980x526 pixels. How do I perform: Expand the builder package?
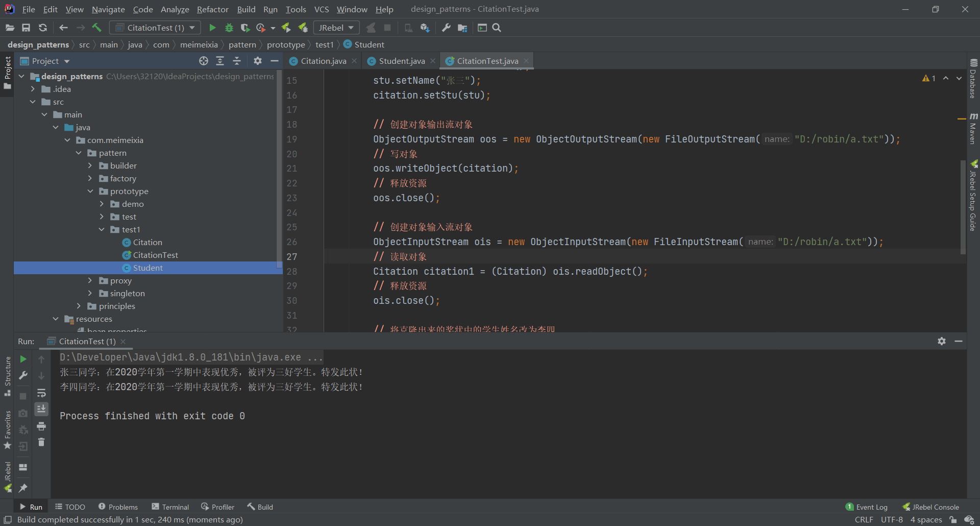90,165
